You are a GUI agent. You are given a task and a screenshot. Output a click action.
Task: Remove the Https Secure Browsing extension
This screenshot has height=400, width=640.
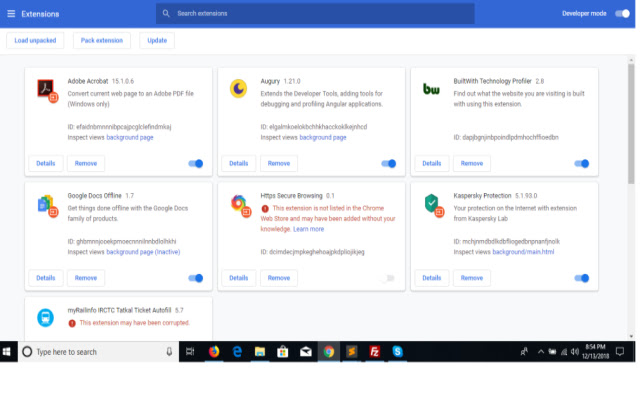pos(279,278)
